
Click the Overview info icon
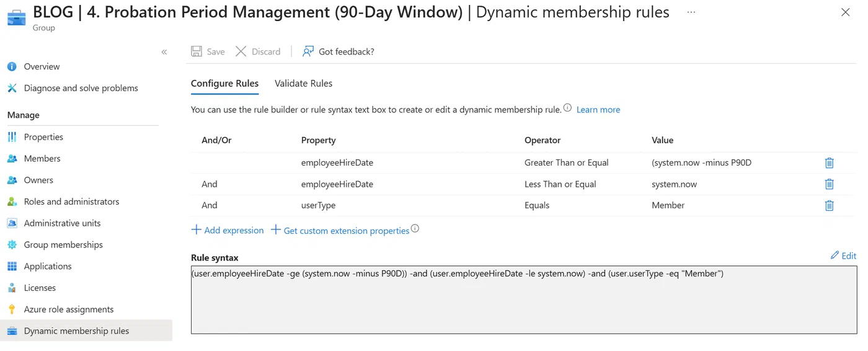[x=12, y=66]
